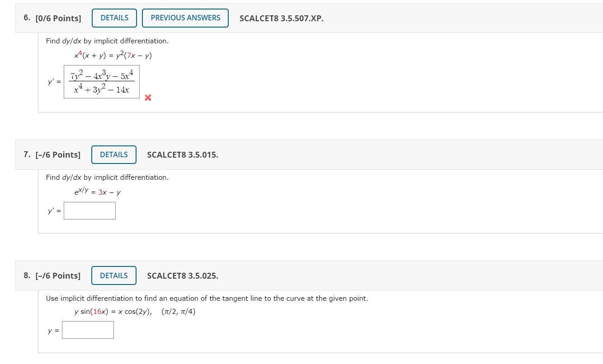603x364 pixels.
Task: Click the question 6 answer box with fraction
Action: 102,82
